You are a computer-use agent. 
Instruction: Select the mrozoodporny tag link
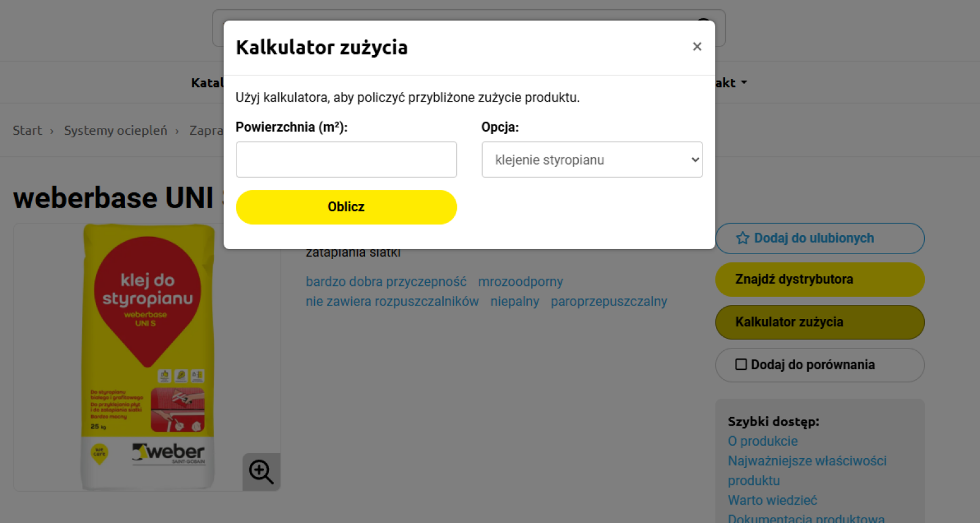(x=520, y=282)
